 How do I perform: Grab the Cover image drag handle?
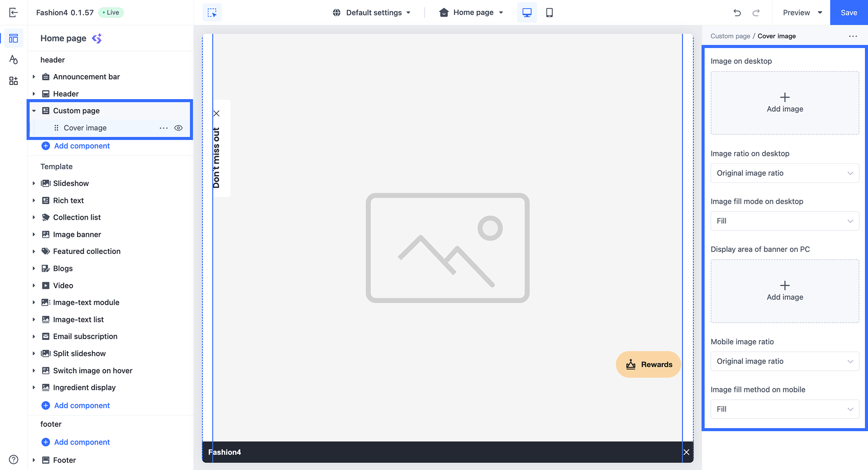(x=56, y=128)
